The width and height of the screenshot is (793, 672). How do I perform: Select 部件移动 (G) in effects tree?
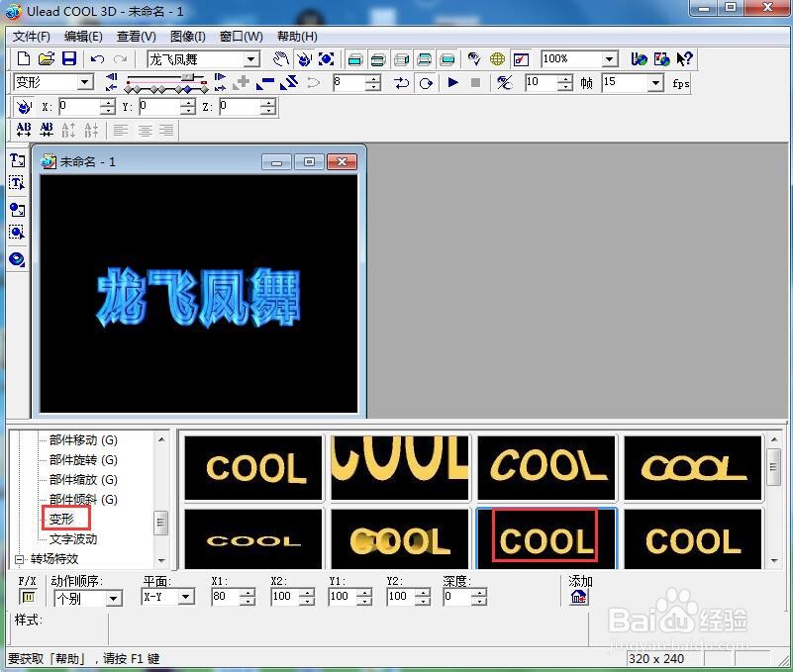pos(83,440)
